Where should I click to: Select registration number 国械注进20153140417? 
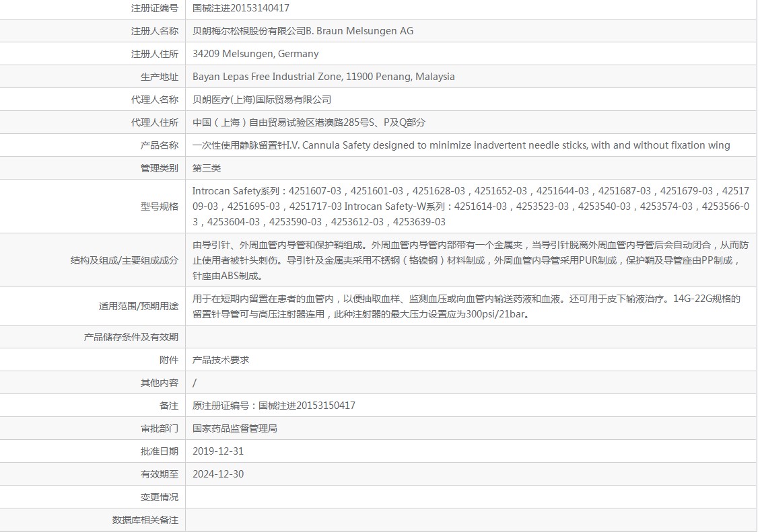[241, 8]
